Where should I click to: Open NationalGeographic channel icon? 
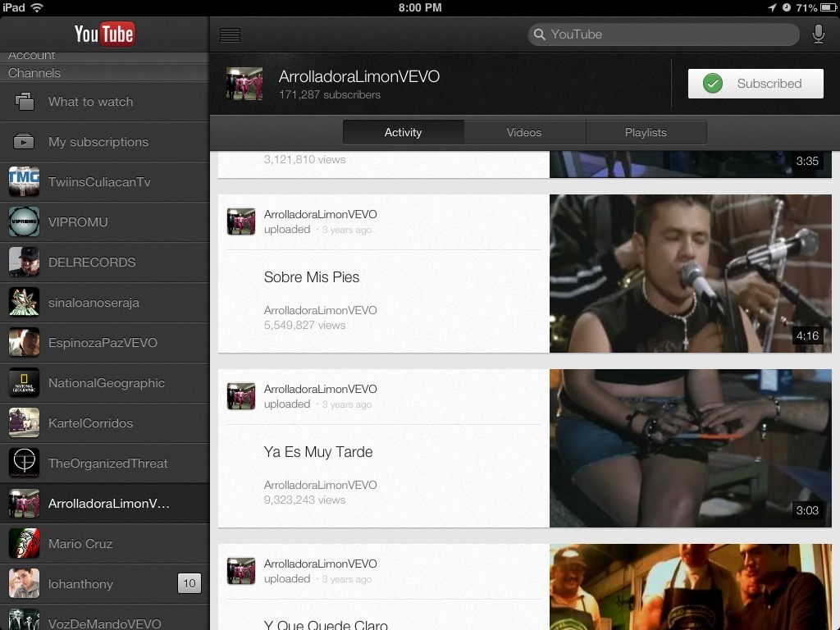(24, 382)
